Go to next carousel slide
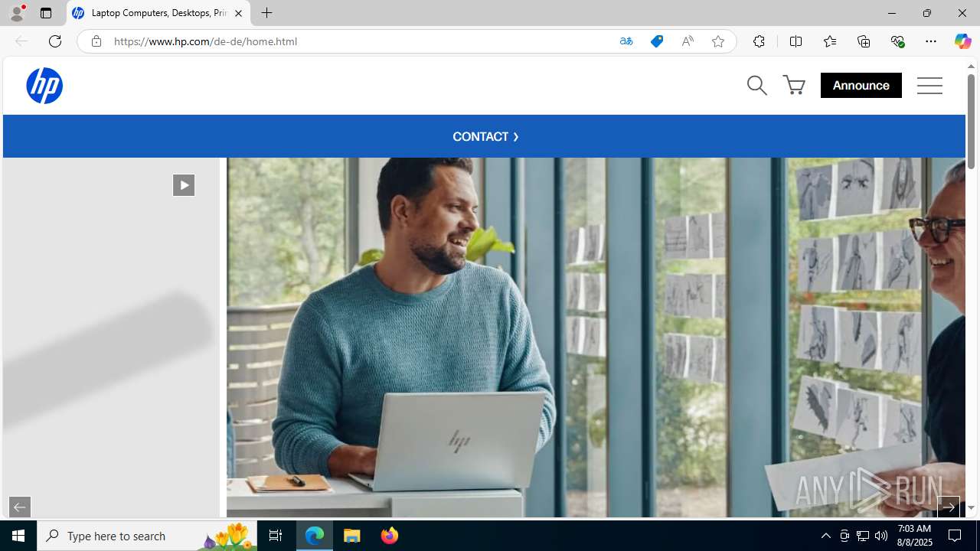The height and width of the screenshot is (551, 980). coord(948,506)
